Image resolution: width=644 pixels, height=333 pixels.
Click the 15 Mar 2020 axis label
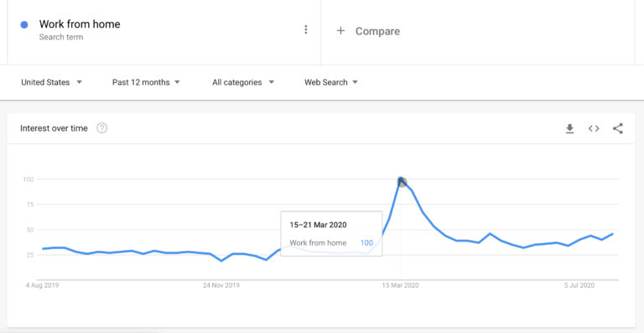(x=401, y=285)
